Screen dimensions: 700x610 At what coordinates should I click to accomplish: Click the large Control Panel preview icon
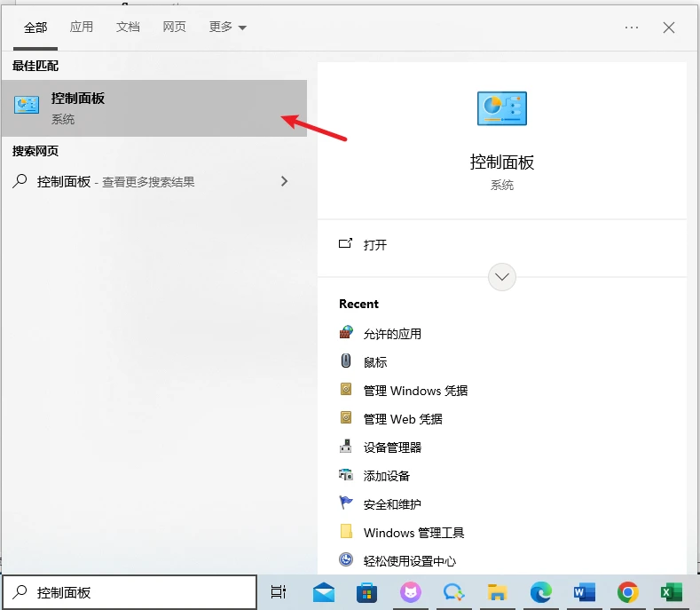[x=502, y=108]
